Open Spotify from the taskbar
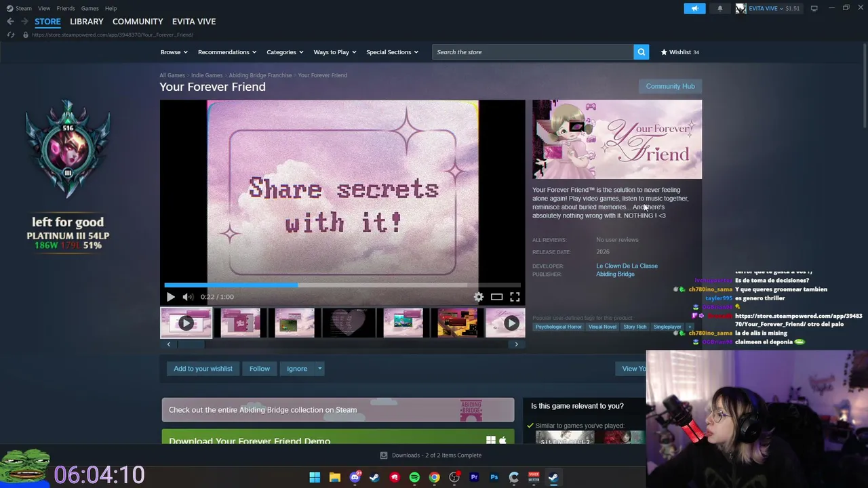The height and width of the screenshot is (488, 868). pos(414,477)
